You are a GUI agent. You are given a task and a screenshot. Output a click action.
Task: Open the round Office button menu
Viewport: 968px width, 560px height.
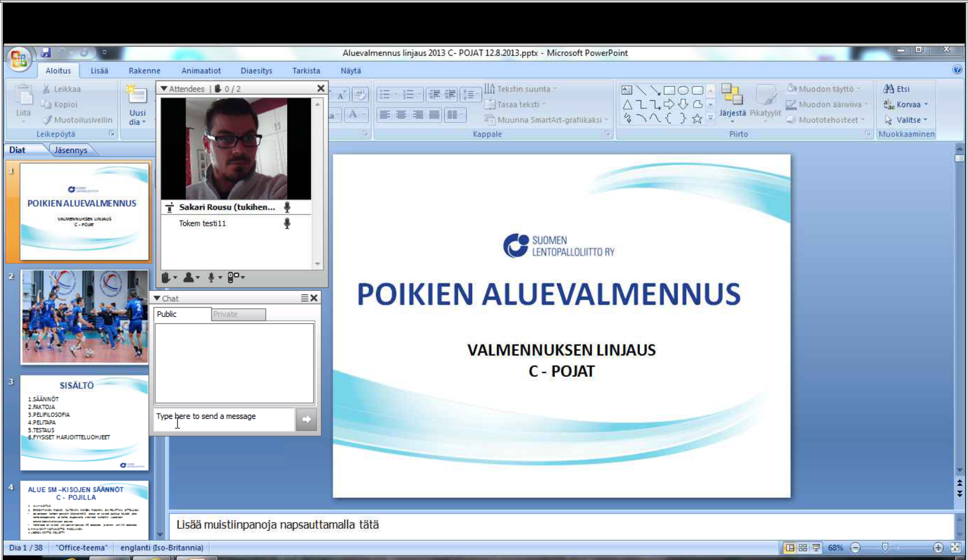[x=19, y=59]
